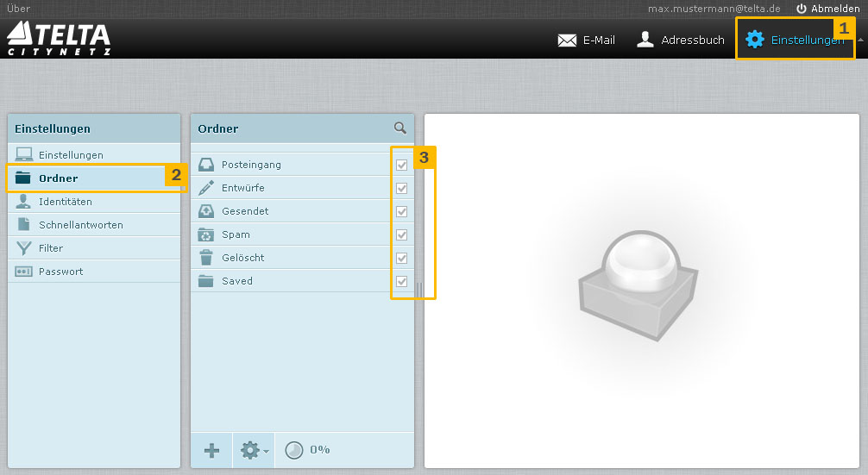Select the Gesendet folder name
Viewport: 868px width, 475px height.
(x=245, y=211)
